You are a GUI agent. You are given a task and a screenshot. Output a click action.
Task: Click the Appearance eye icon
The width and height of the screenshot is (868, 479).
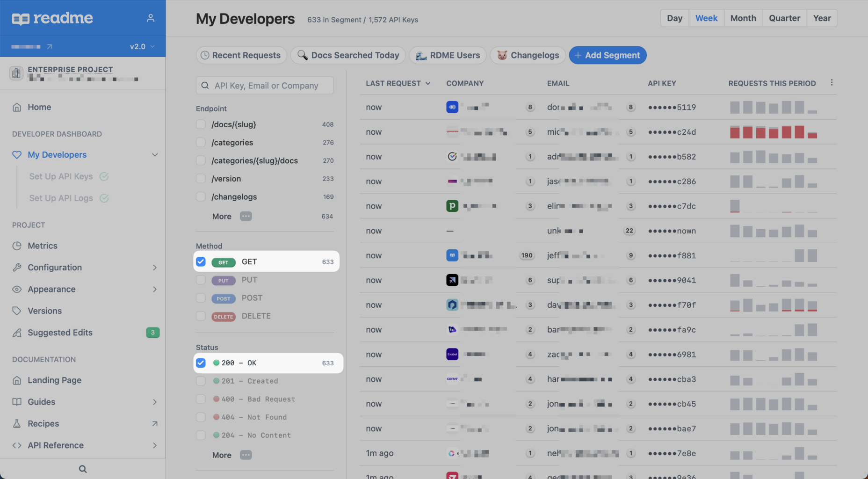[x=17, y=289]
